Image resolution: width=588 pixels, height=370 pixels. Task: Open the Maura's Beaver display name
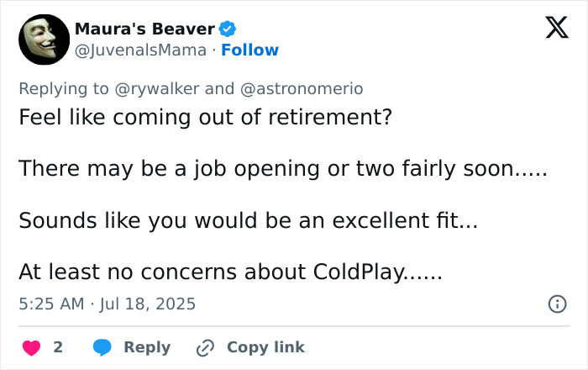(x=144, y=29)
